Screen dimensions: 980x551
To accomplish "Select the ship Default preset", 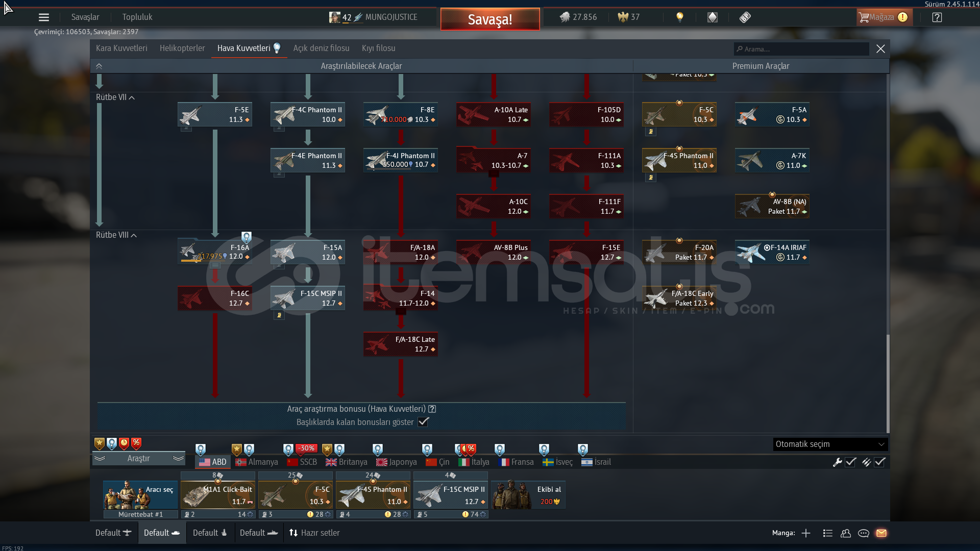I will (259, 533).
